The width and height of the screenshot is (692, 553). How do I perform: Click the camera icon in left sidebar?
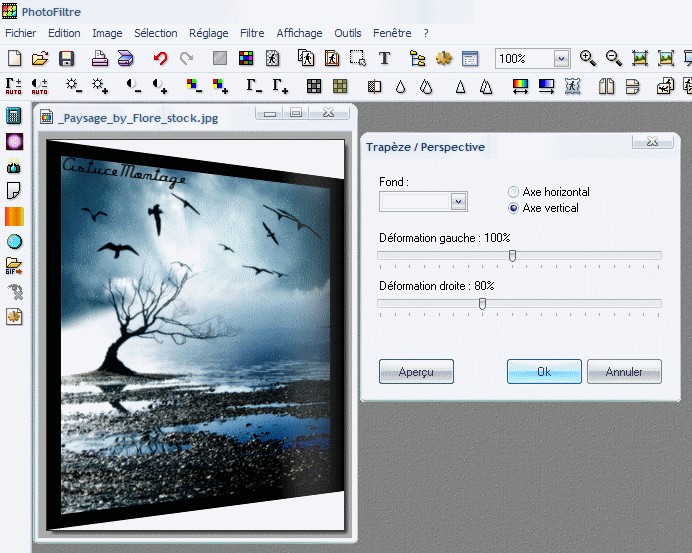point(14,166)
